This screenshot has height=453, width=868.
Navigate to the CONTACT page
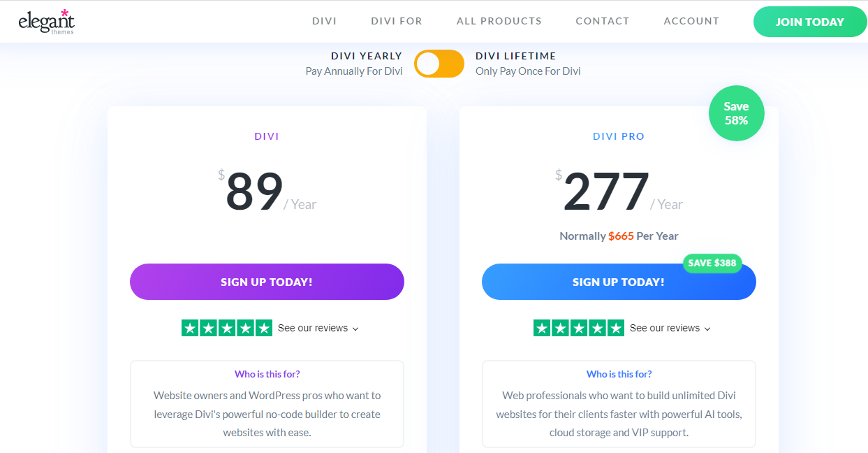602,21
